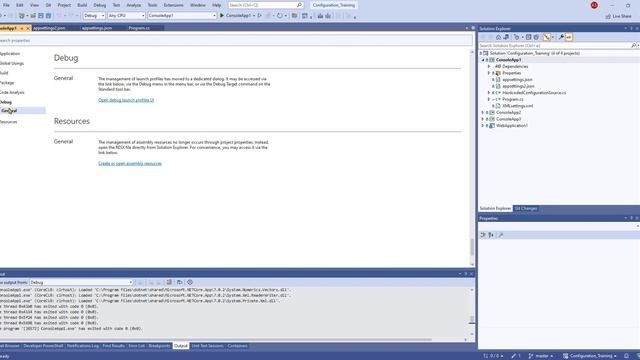Screen dimensions: 640x360
Task: Switch to Program.cs editor tab
Action: [x=139, y=28]
